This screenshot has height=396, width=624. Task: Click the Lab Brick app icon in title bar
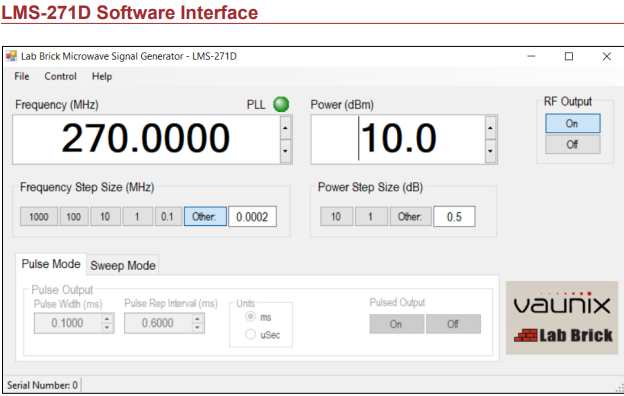(11, 56)
